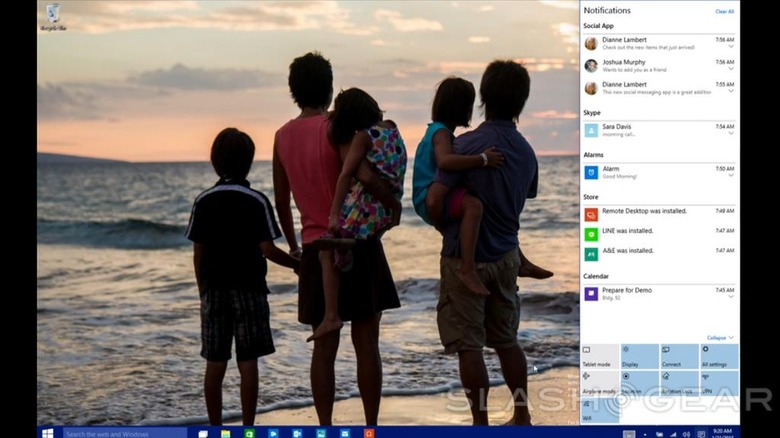The height and width of the screenshot is (438, 780).
Task: Click the 'Search the web and Windows' box
Action: coord(124,434)
